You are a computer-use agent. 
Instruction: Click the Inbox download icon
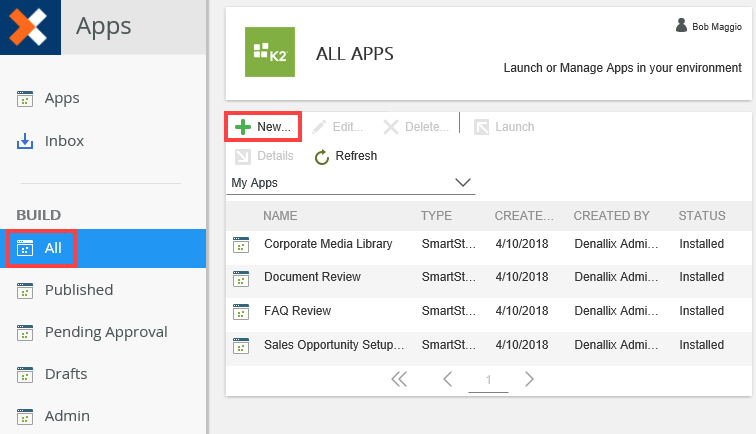click(x=25, y=141)
